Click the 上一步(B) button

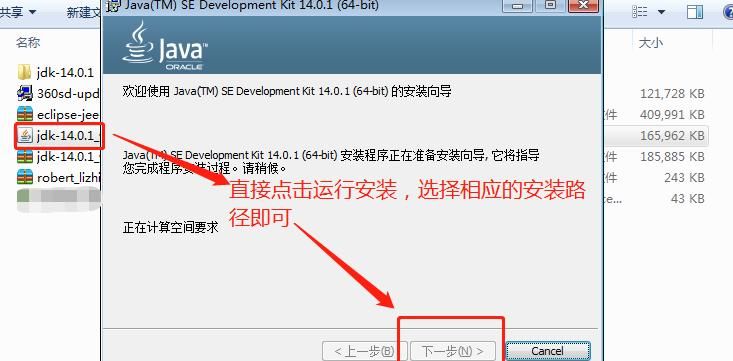(365, 351)
